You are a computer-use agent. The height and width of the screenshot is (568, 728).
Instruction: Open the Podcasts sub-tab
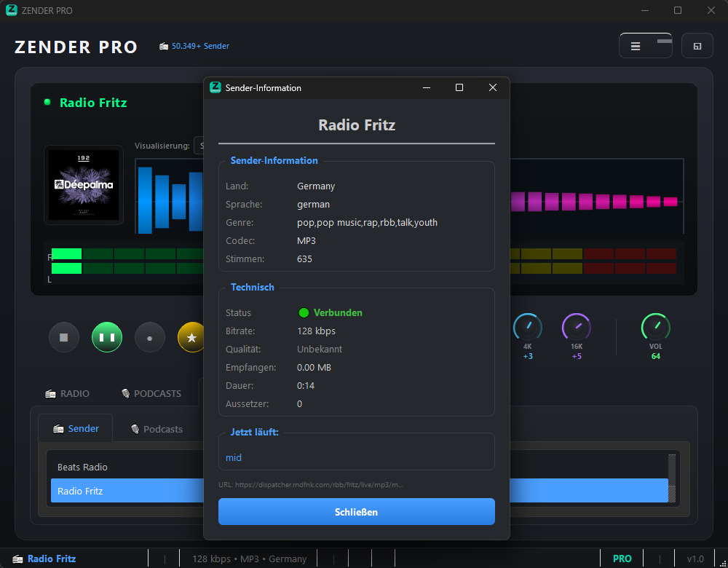[x=156, y=429]
